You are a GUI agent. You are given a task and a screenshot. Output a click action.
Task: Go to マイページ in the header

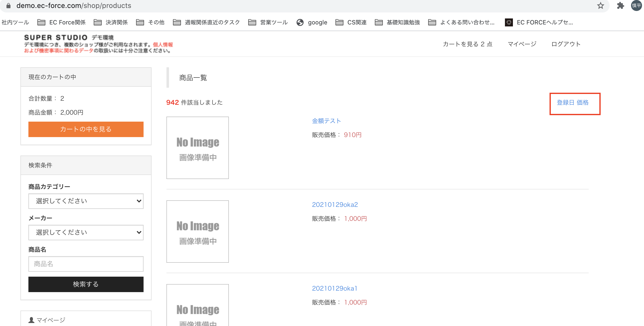(522, 44)
